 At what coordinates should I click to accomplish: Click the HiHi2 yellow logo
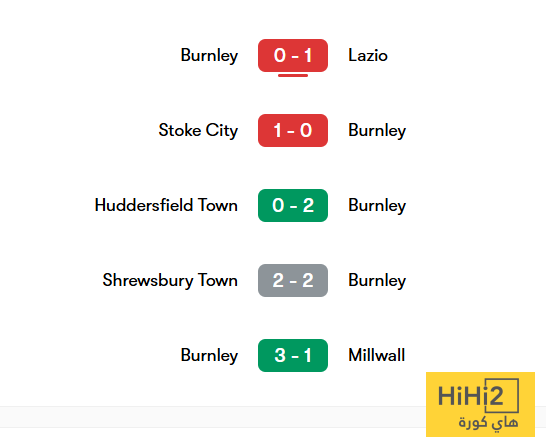(480, 404)
